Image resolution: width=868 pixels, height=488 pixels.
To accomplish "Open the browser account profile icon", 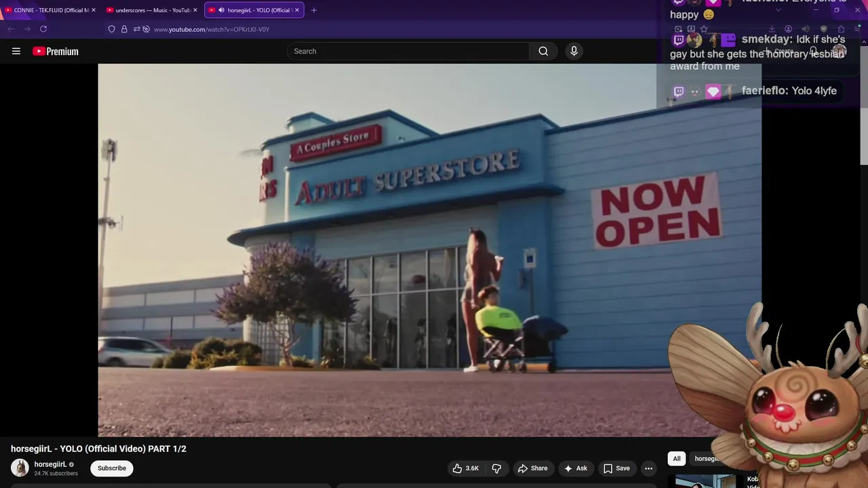I will click(788, 29).
